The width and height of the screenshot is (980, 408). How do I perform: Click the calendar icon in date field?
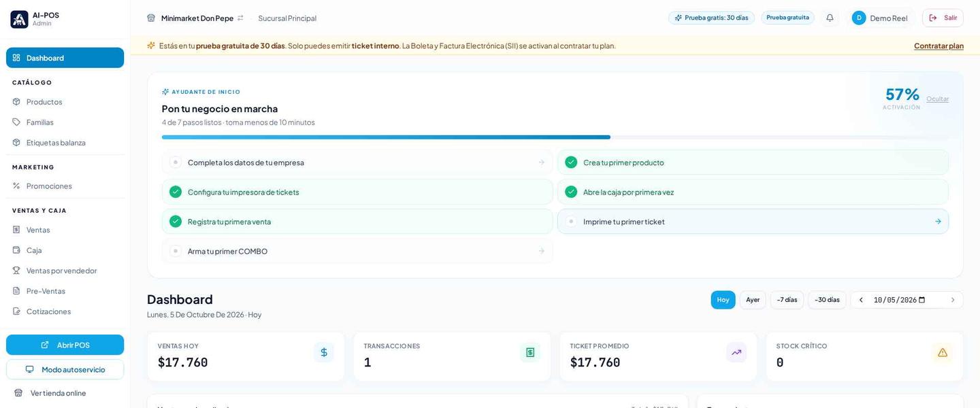click(921, 300)
